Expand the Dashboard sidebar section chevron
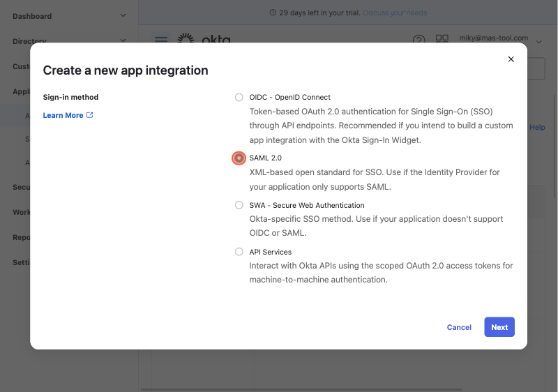This screenshot has height=392, width=558. click(x=123, y=15)
